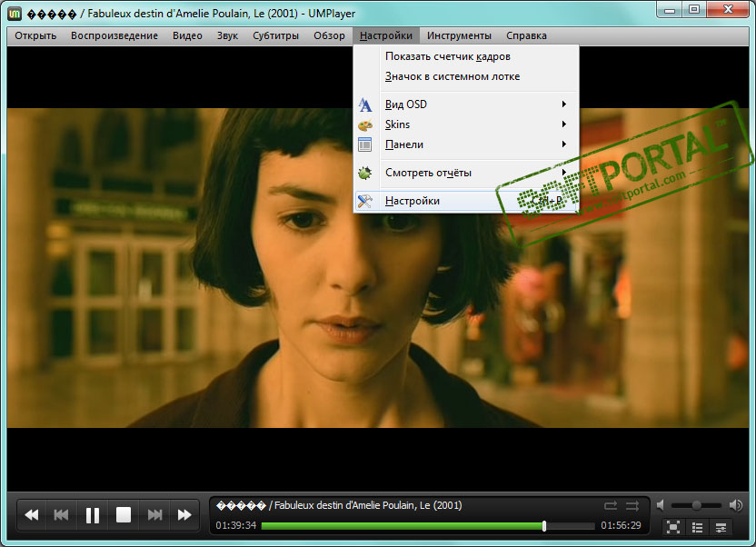The width and height of the screenshot is (756, 547).
Task: Adjust the volume slider handle
Action: (696, 505)
